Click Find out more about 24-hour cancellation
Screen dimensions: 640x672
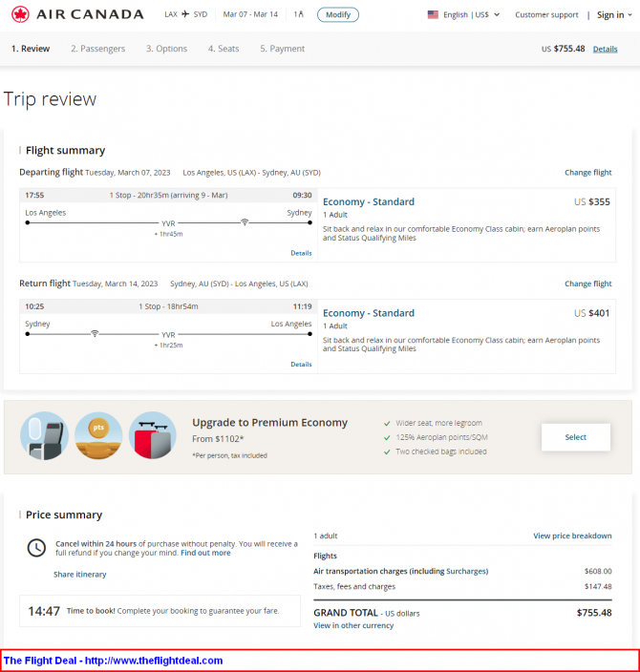(205, 553)
